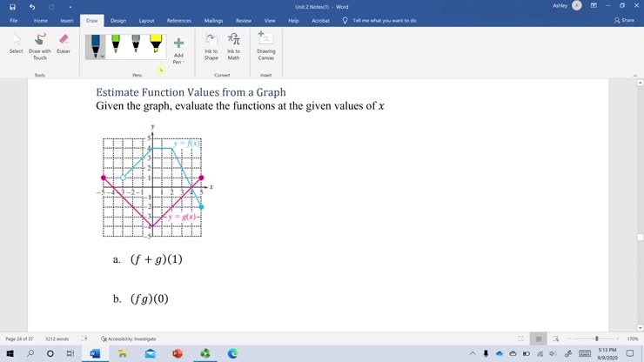Open the selected pen's options arrow

(x=103, y=57)
